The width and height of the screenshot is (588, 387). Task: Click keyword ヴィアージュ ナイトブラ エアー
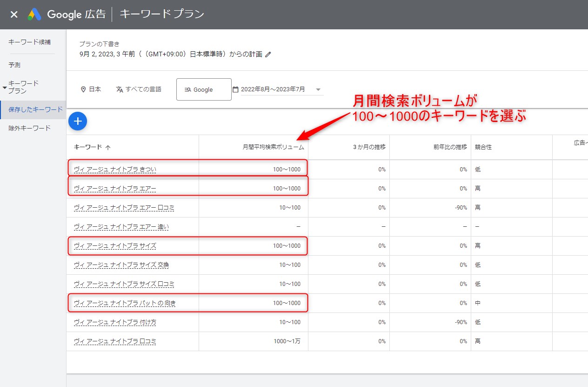(115, 189)
